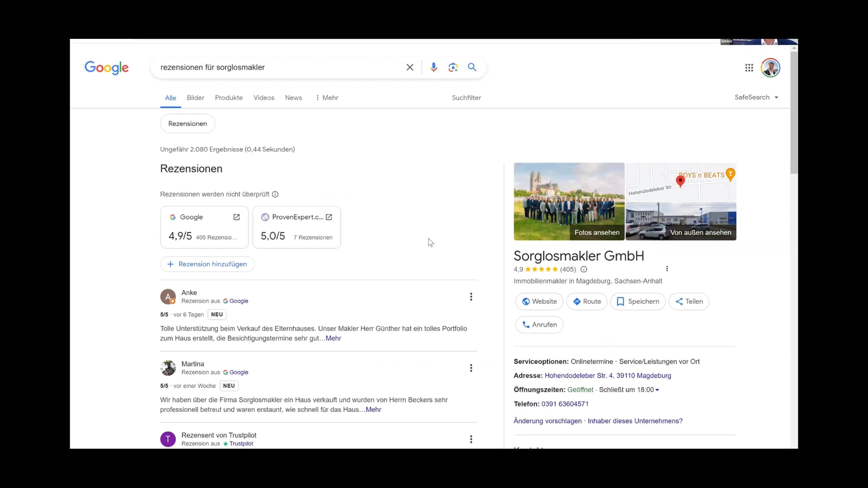Open the SafeSearch dropdown

coord(756,98)
